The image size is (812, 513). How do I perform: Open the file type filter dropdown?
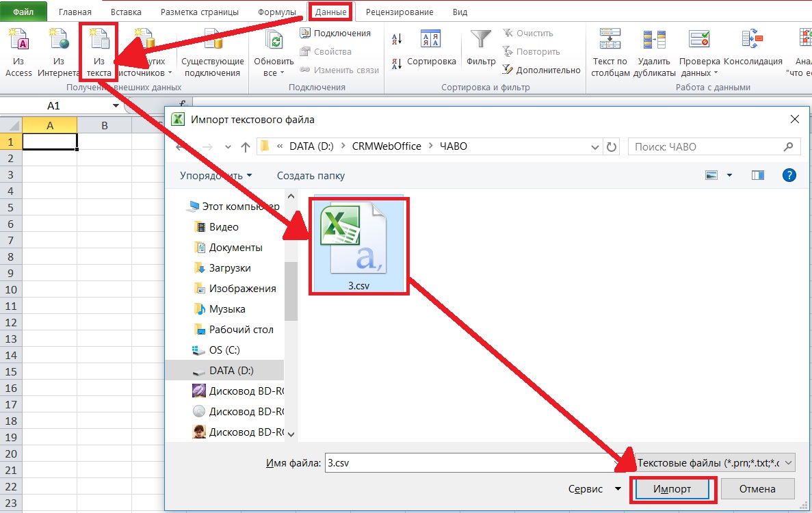tap(715, 463)
